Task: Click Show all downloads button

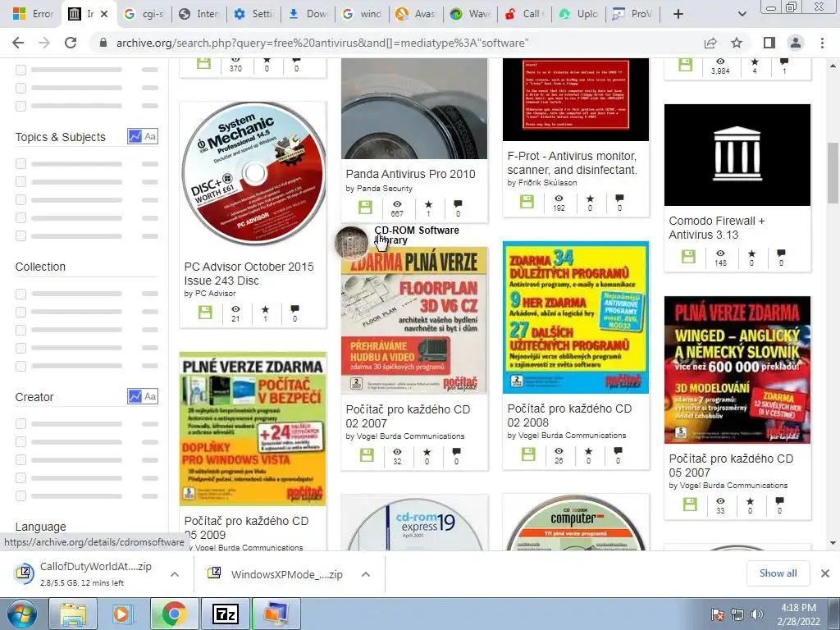Action: pyautogui.click(x=778, y=573)
